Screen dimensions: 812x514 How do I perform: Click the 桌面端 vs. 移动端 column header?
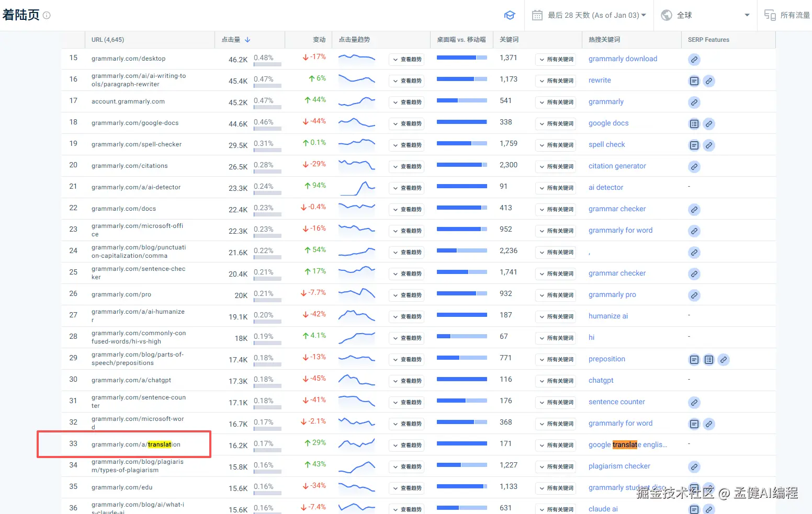pos(461,40)
